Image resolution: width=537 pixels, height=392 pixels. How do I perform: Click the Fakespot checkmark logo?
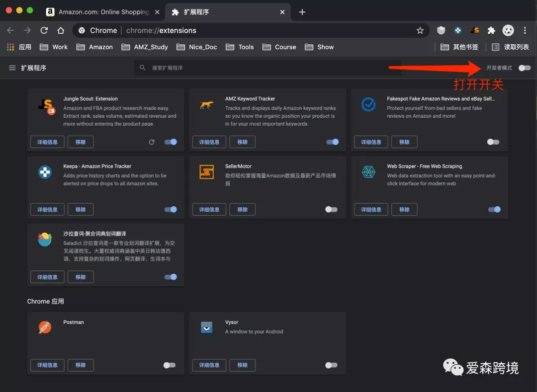pos(368,104)
